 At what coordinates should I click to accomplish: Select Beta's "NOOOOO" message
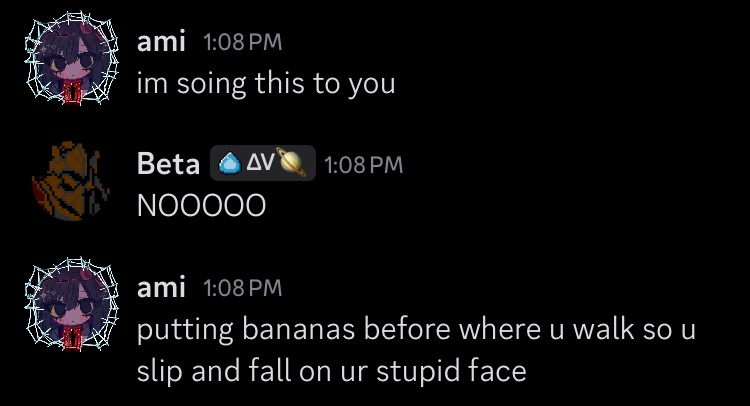tap(201, 206)
